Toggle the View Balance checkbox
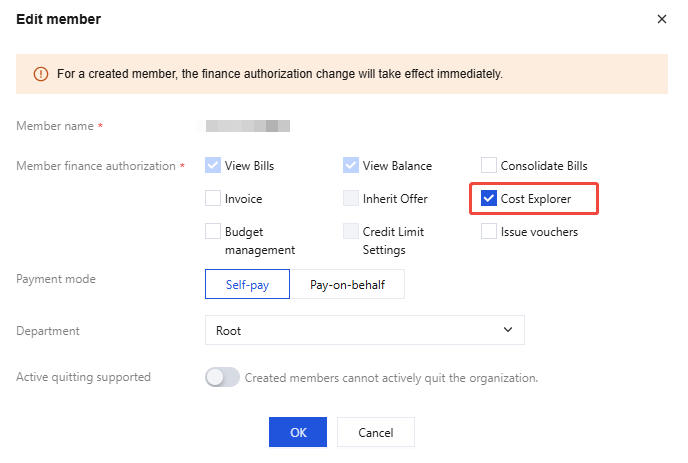This screenshot has width=688, height=463. click(x=351, y=166)
